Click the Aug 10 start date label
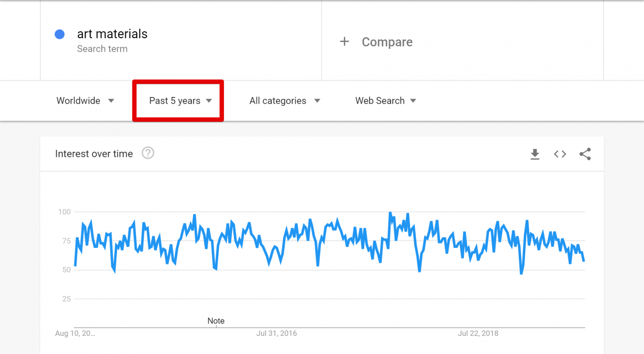Screen dimensions: 644x354 (x=75, y=333)
